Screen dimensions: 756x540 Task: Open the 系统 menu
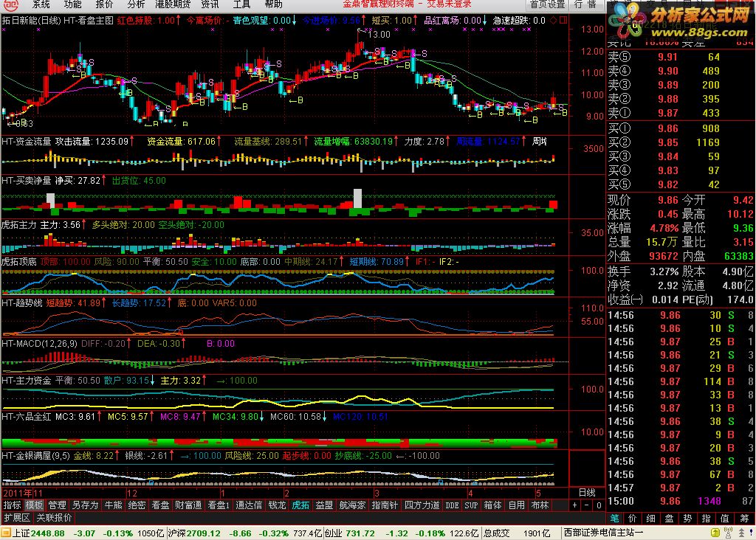click(41, 4)
